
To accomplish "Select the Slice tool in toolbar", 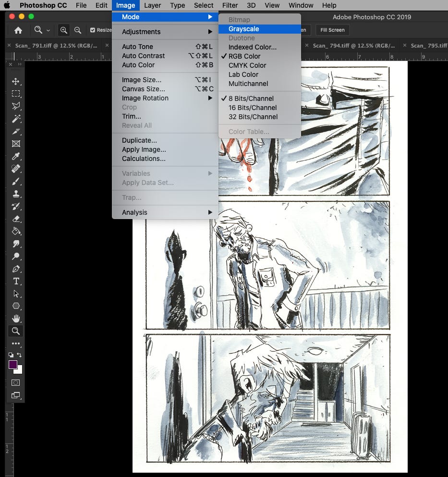I will coord(16,132).
